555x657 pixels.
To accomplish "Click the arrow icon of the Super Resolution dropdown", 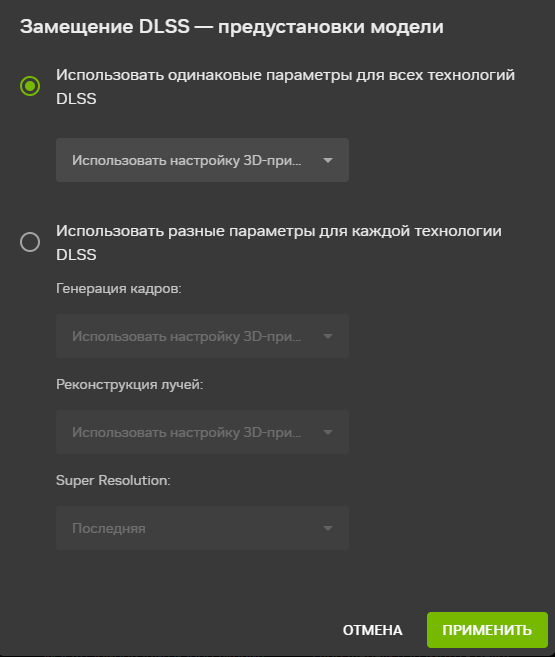I will pyautogui.click(x=328, y=528).
